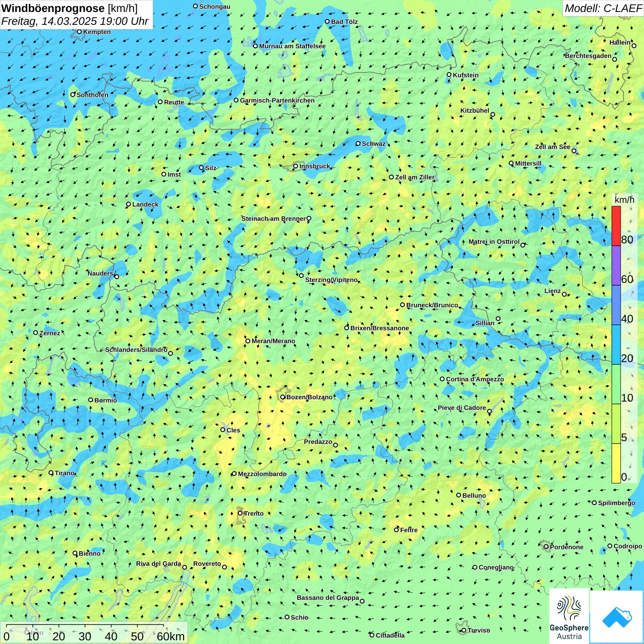Click the Lienz city label
The image size is (644, 644).
click(552, 291)
